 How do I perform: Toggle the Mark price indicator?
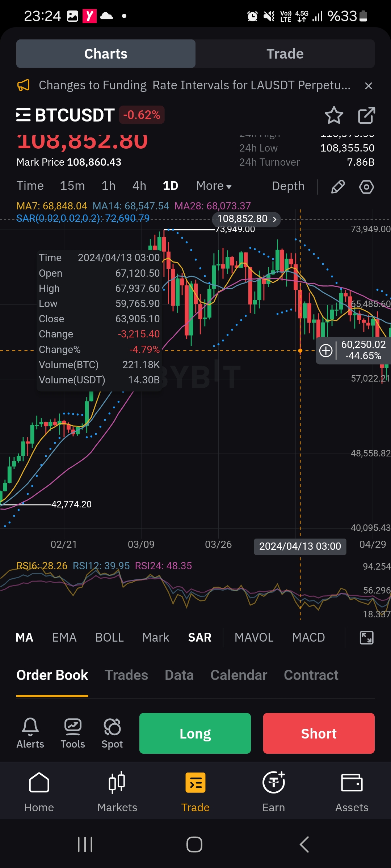[x=156, y=637]
